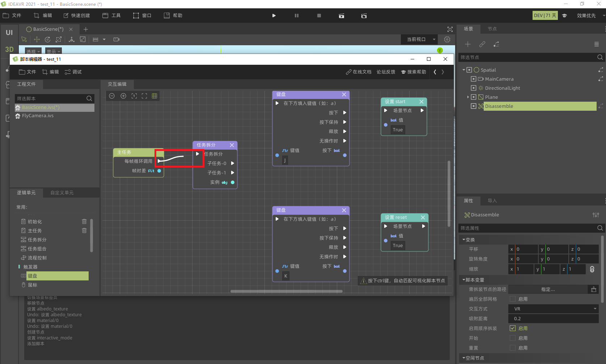Toggle the grid in the graph editor
Viewport: 606px width, 364px height.
(154, 96)
